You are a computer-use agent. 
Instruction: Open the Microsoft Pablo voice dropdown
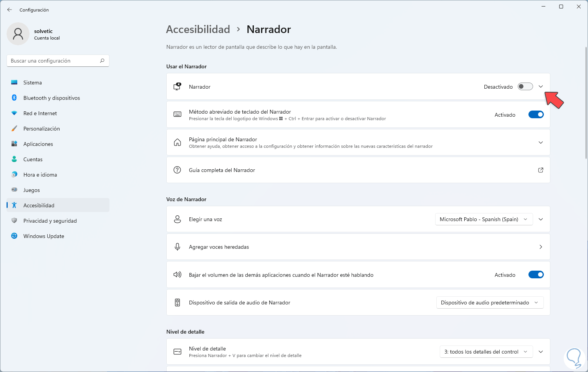pos(484,219)
